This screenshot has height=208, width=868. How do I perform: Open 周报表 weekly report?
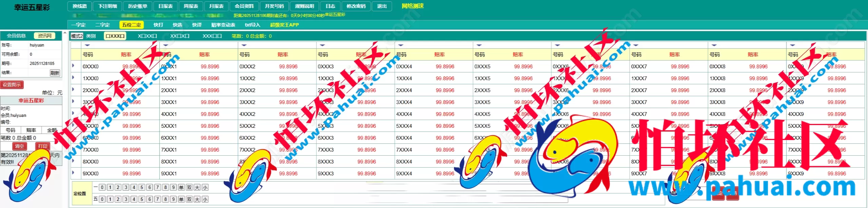pos(191,6)
